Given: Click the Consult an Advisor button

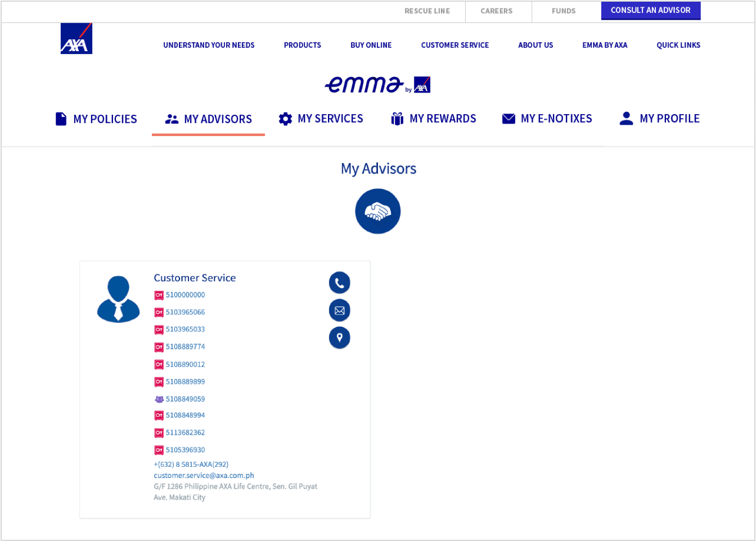Looking at the screenshot, I should pyautogui.click(x=651, y=11).
